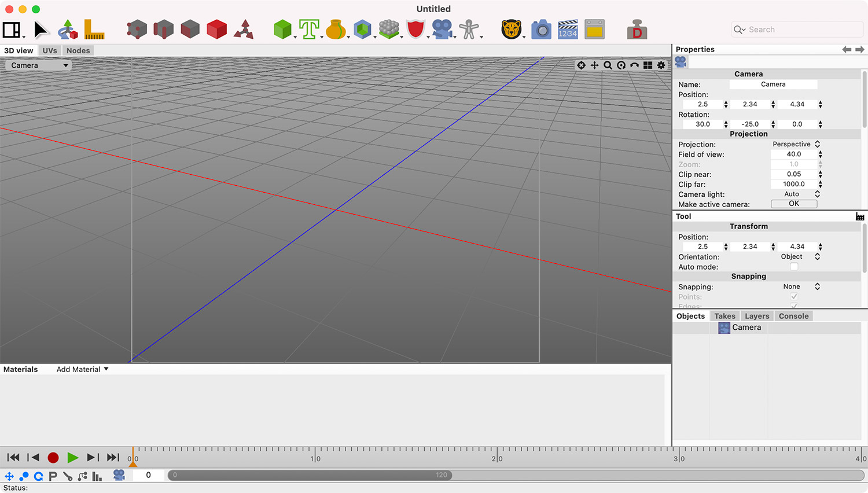Select the 3D text creator tool
This screenshot has height=493, width=868.
(310, 29)
